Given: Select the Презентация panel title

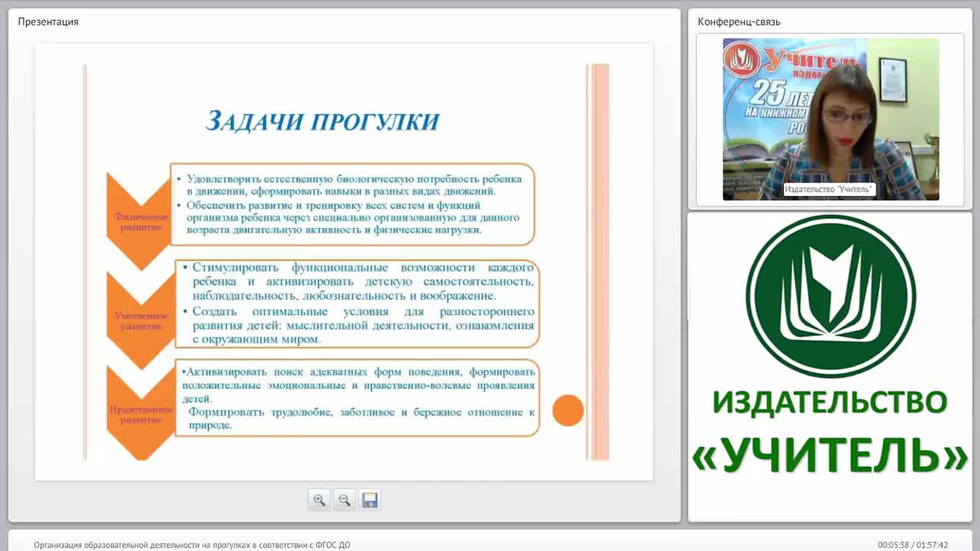Looking at the screenshot, I should click(x=48, y=21).
